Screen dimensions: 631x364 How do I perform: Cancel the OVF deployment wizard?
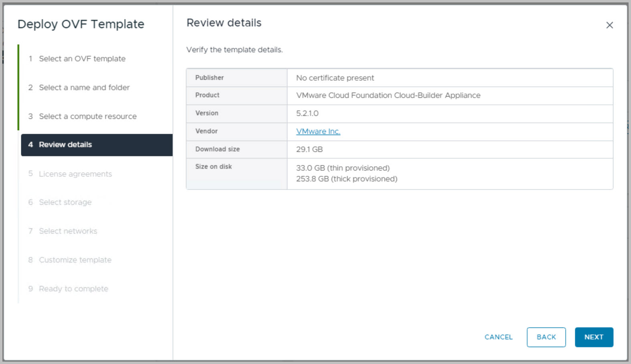point(498,337)
